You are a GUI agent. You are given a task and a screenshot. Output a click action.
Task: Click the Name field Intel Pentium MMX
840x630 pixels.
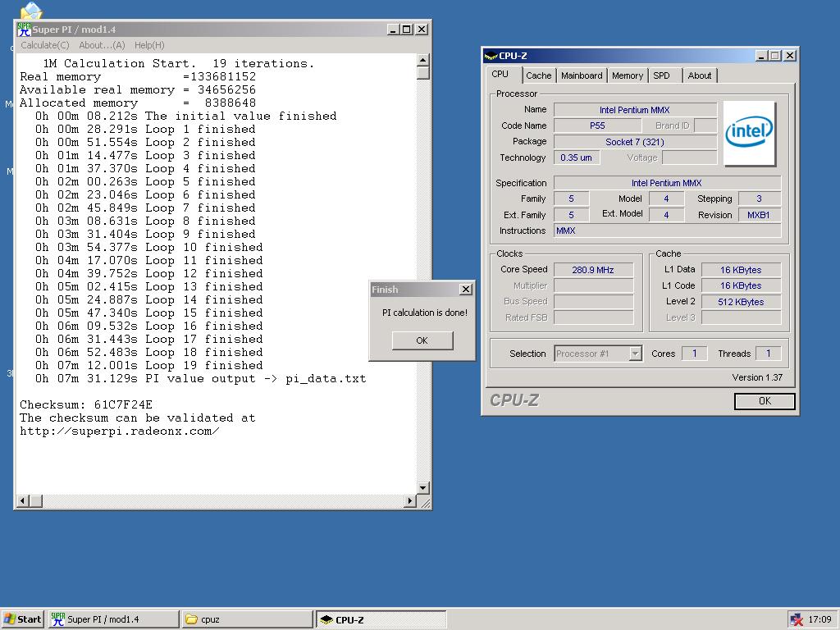click(635, 110)
